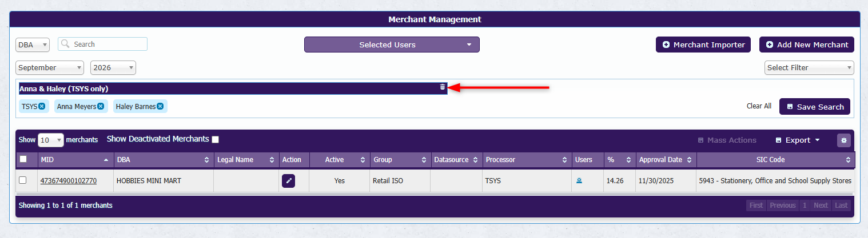Image resolution: width=868 pixels, height=238 pixels.
Task: Sort table by Active column
Action: [340, 160]
